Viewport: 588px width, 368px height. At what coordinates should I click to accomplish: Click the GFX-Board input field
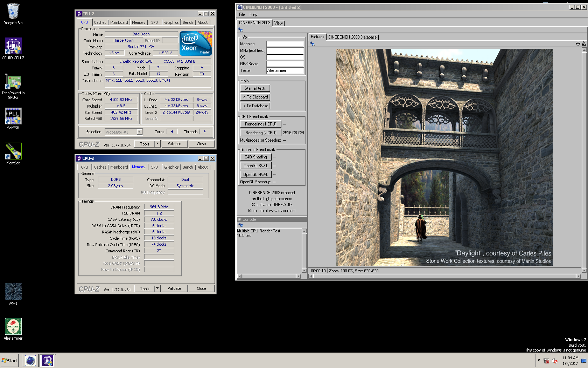click(285, 64)
